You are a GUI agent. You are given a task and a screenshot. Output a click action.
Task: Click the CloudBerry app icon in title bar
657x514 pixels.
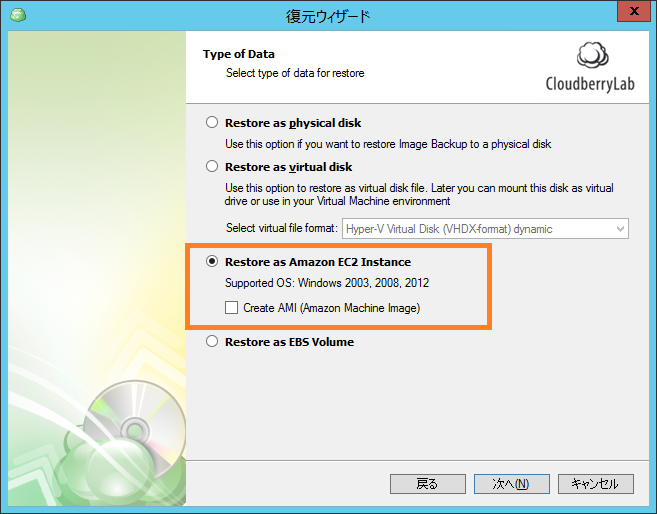coord(18,15)
